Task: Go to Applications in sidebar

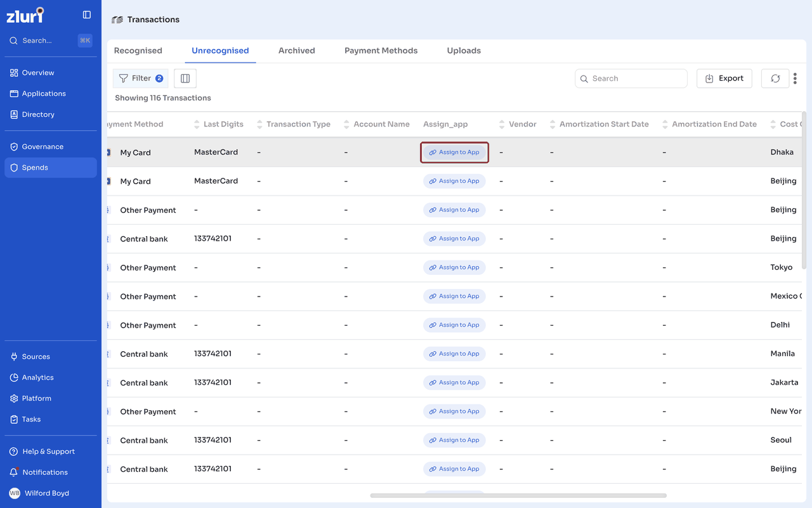Action: (51, 94)
